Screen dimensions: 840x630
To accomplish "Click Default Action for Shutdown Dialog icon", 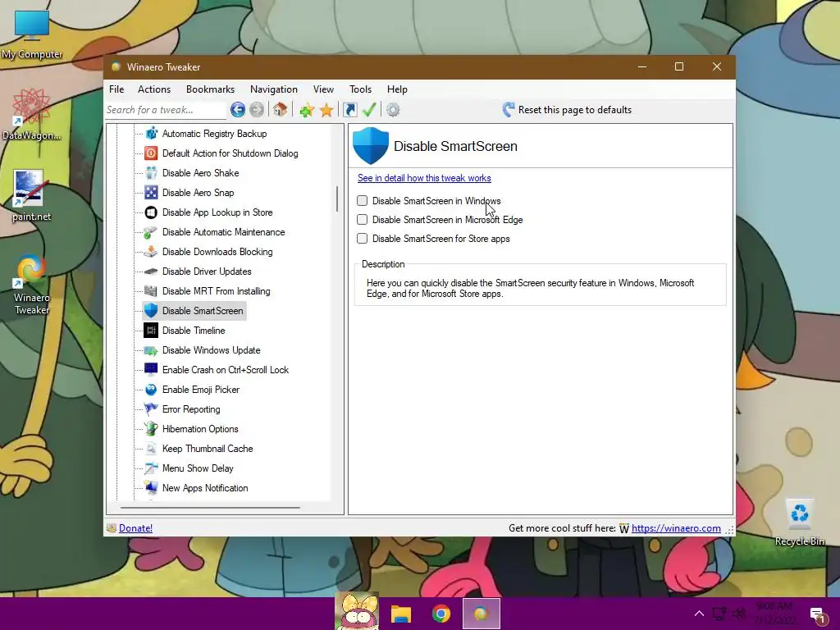I will coord(151,153).
